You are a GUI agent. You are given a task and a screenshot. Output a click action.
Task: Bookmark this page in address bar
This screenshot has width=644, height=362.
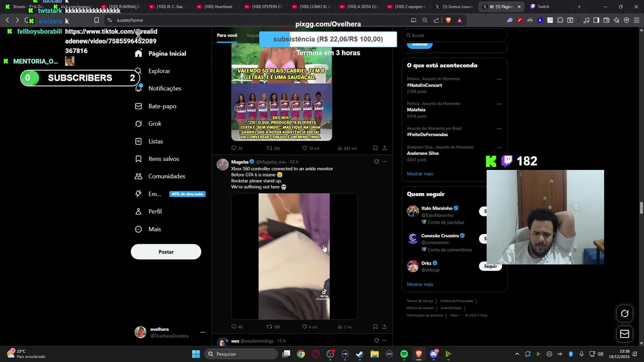coord(96,20)
